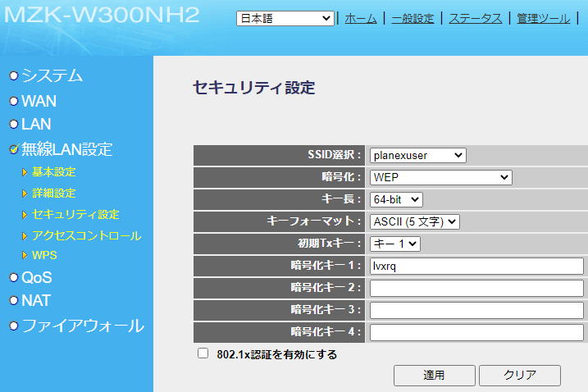
Task: Collapse the 無線LAN設定 section
Action: click(x=66, y=149)
